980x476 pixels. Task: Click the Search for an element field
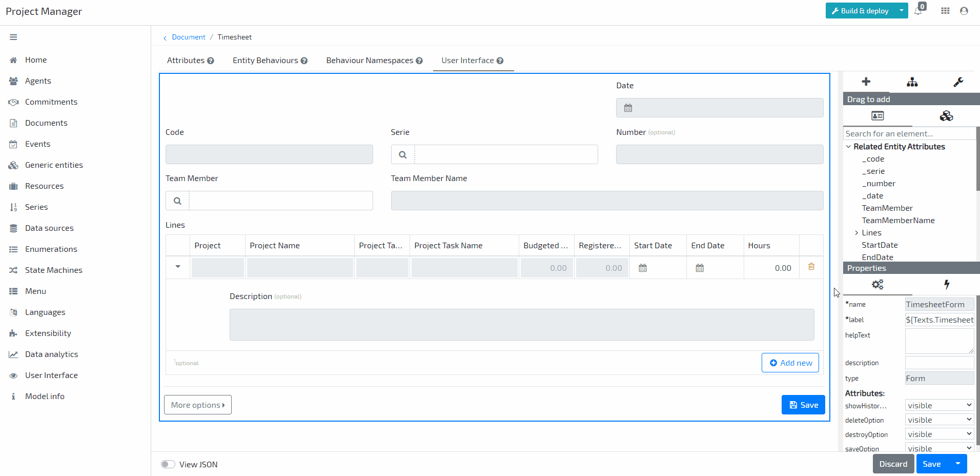point(909,133)
